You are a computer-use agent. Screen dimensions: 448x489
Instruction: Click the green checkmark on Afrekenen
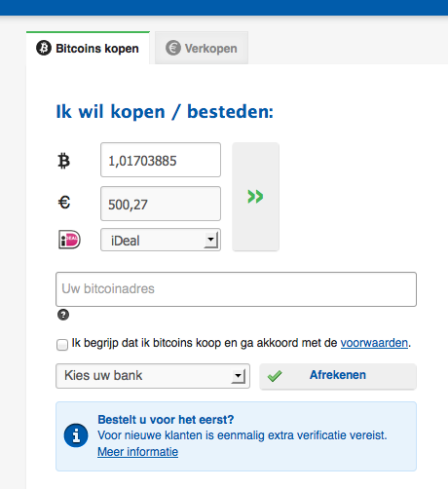point(275,376)
